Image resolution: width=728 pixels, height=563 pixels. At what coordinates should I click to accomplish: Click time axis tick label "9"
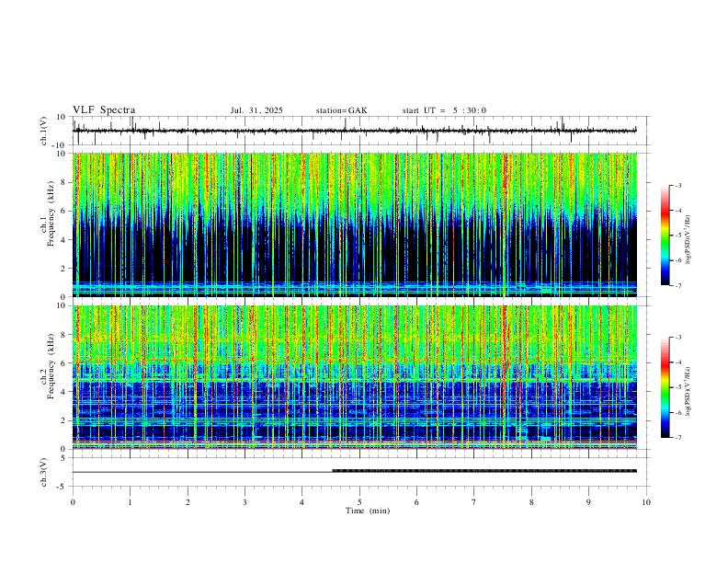(x=588, y=502)
